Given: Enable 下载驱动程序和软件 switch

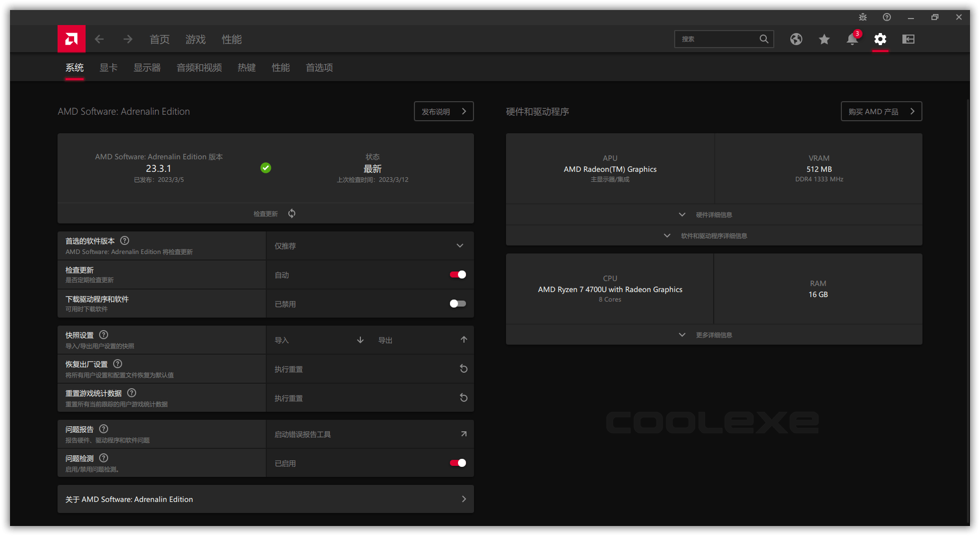Looking at the screenshot, I should pos(458,304).
